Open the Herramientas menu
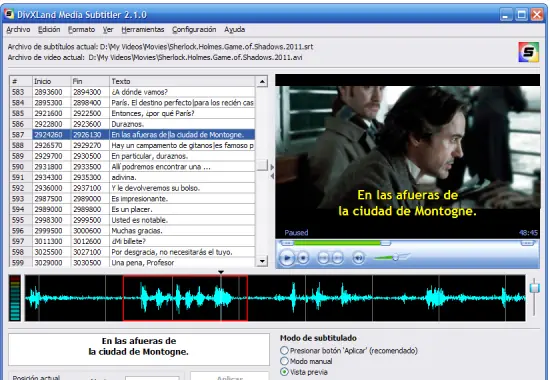Viewport: 550px width, 380px height. click(x=143, y=29)
